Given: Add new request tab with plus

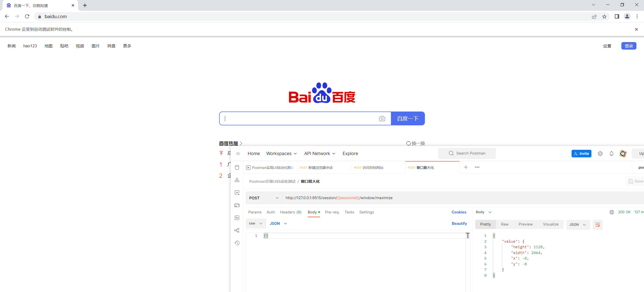Looking at the screenshot, I should pos(466,167).
